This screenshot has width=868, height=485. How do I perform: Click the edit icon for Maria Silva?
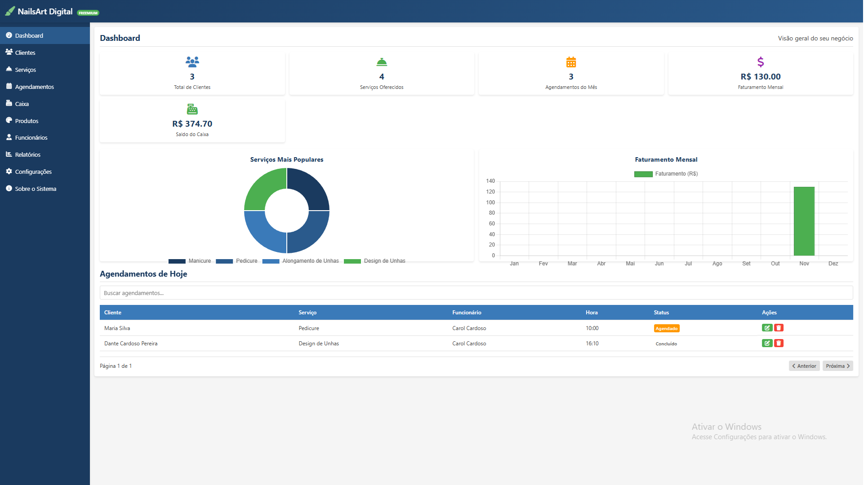pyautogui.click(x=767, y=328)
